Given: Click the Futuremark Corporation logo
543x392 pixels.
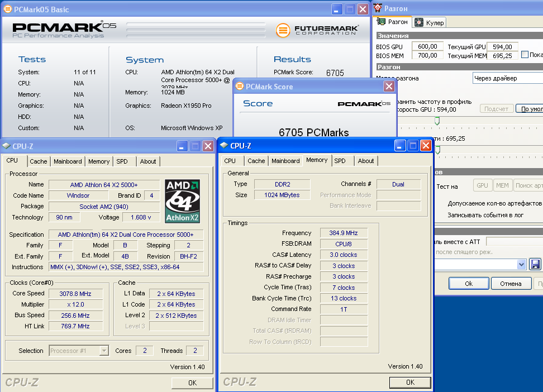Looking at the screenshot, I should [317, 30].
